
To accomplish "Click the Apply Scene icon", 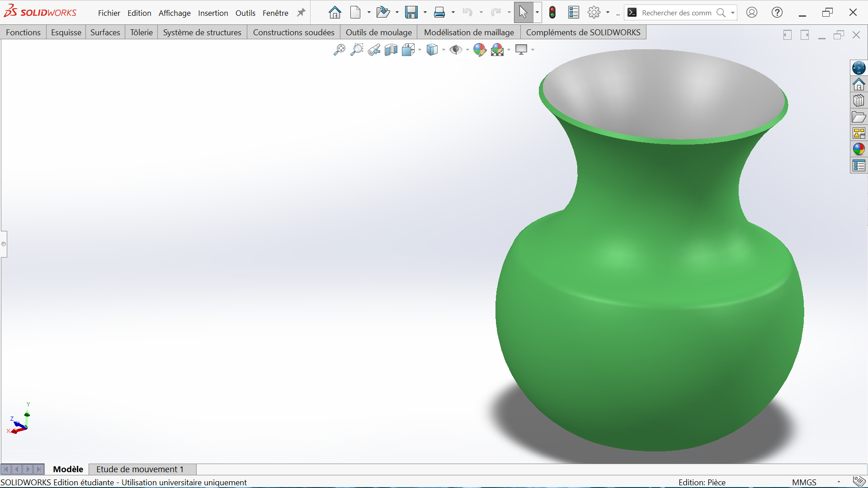I will 497,50.
